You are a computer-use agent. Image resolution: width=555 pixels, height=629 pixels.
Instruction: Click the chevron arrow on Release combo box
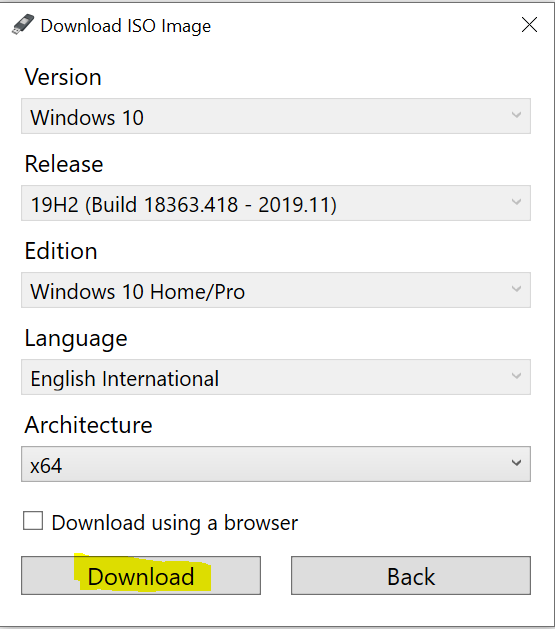coord(517,202)
